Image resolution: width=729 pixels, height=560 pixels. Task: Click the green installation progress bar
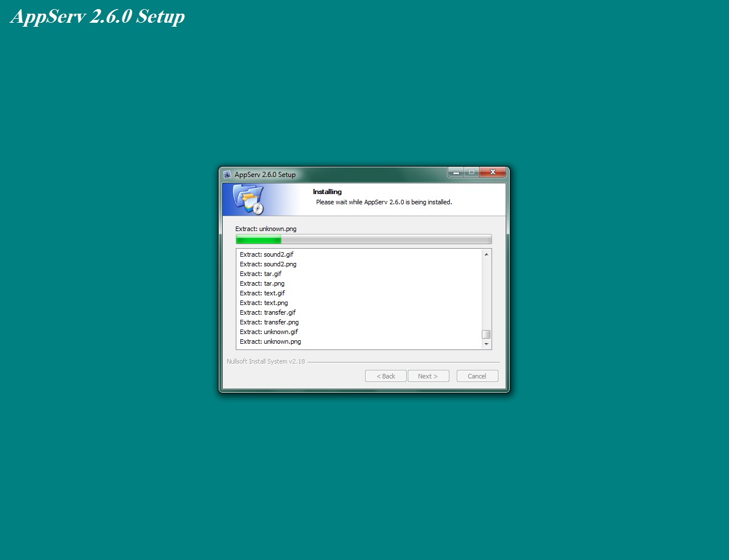363,240
